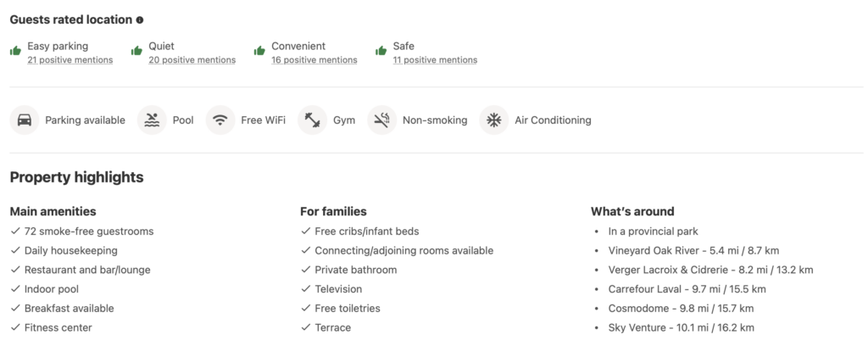Image resolution: width=868 pixels, height=346 pixels.
Task: Click the Indoor pool amenity checkmark
Action: (15, 289)
